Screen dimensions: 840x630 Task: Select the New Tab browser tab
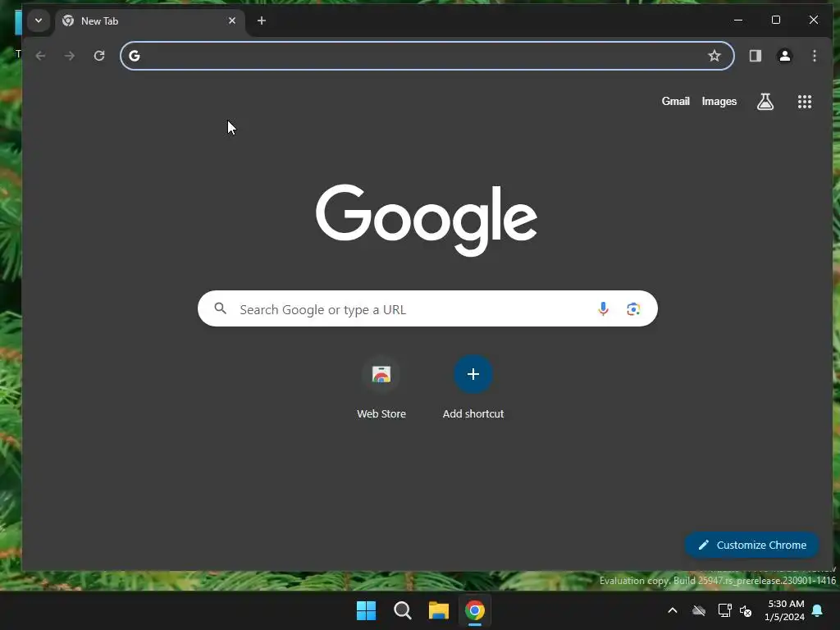[x=149, y=21]
